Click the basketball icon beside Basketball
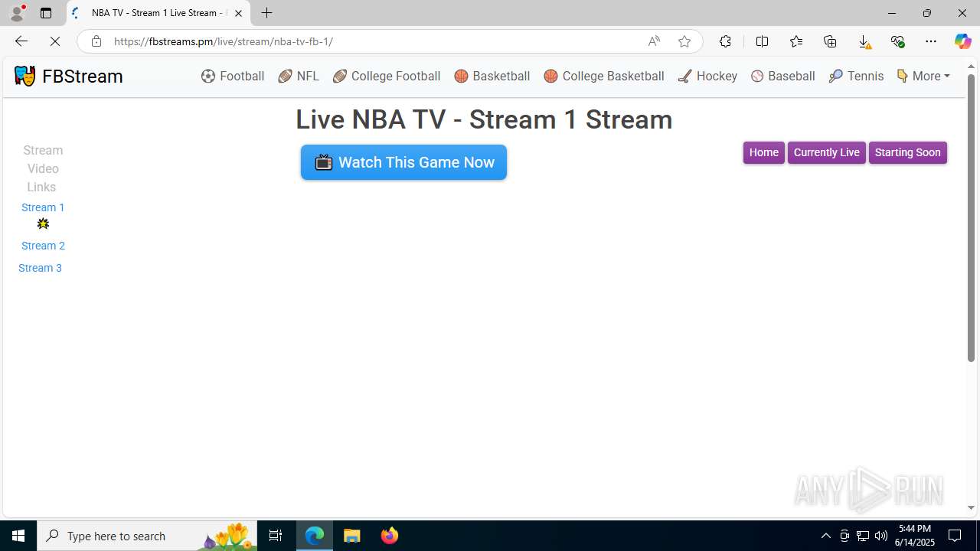 (x=461, y=76)
